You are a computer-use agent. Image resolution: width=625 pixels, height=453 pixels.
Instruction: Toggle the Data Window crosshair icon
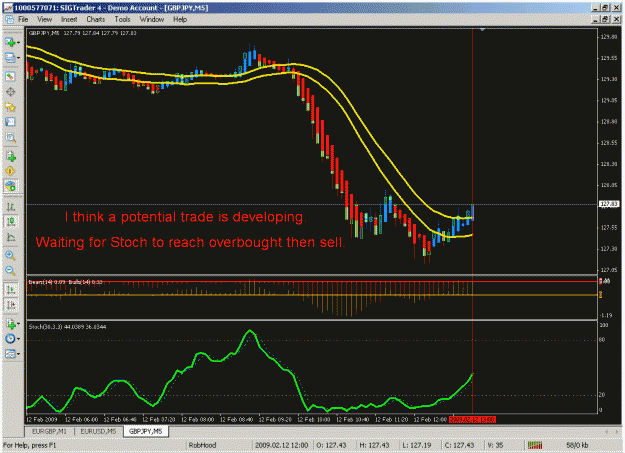tap(10, 92)
